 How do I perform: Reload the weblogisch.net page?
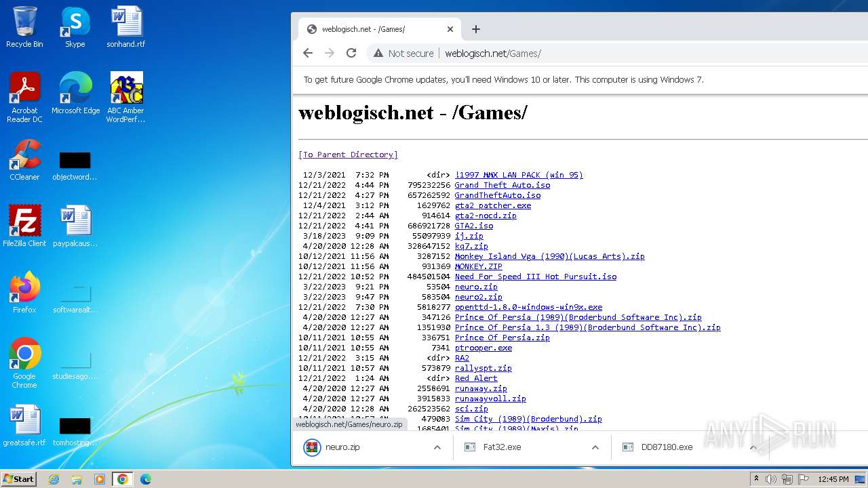click(x=351, y=53)
